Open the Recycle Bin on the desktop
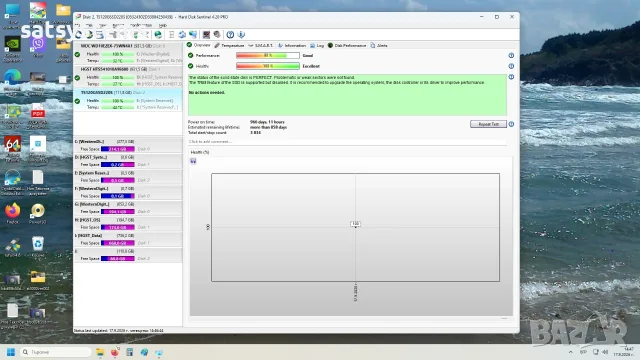 38,247
